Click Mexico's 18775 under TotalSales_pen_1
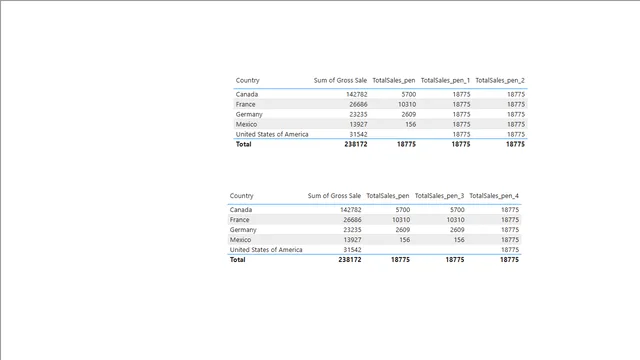Screen dimensions: 640x360 [x=461, y=124]
